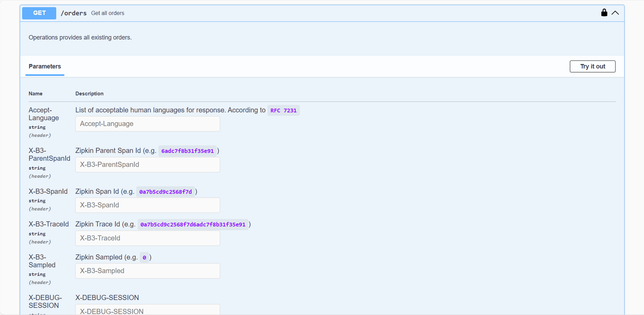
Task: Click the '0' example chip for Zipkin Sampled
Action: (144, 257)
